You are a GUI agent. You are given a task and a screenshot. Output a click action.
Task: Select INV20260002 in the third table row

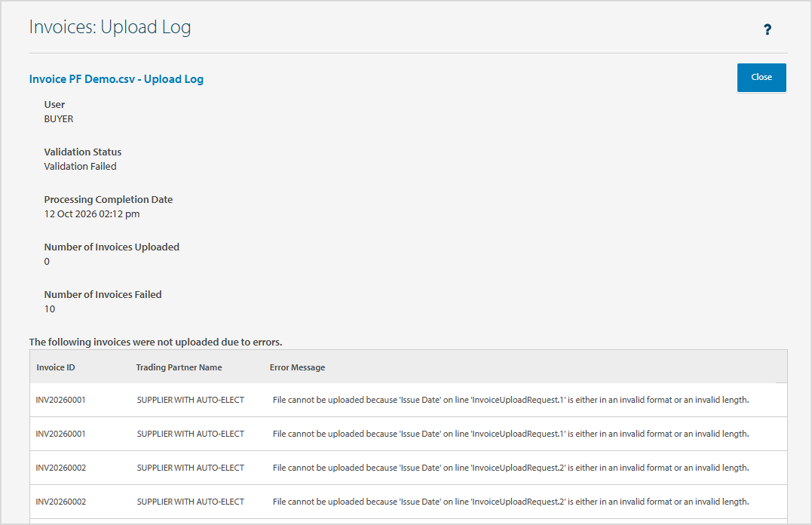point(60,468)
